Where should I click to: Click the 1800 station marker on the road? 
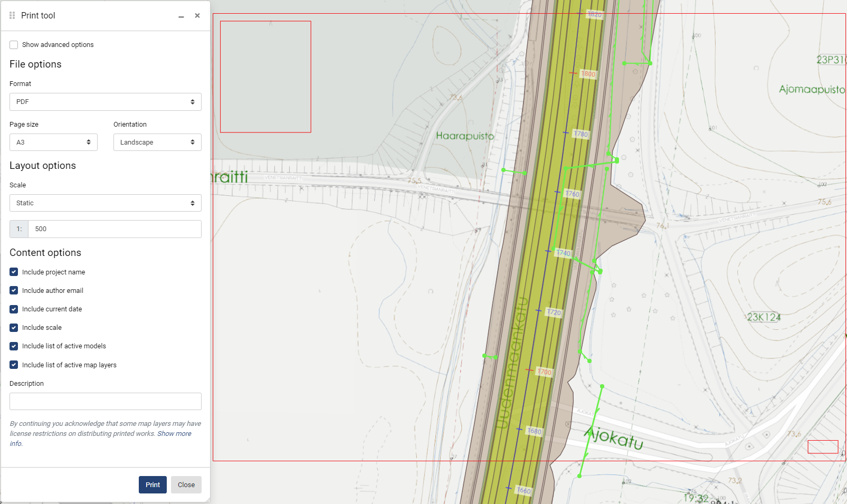click(588, 74)
